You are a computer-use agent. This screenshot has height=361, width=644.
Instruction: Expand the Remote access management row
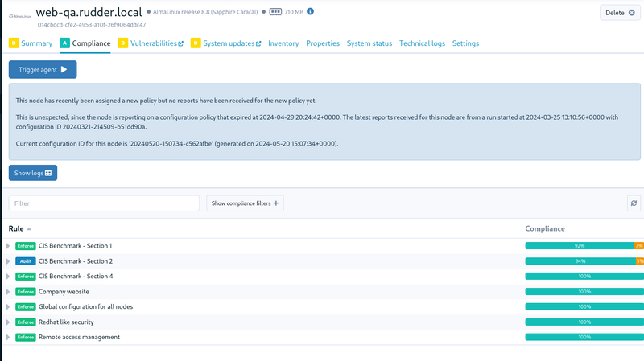[8, 337]
